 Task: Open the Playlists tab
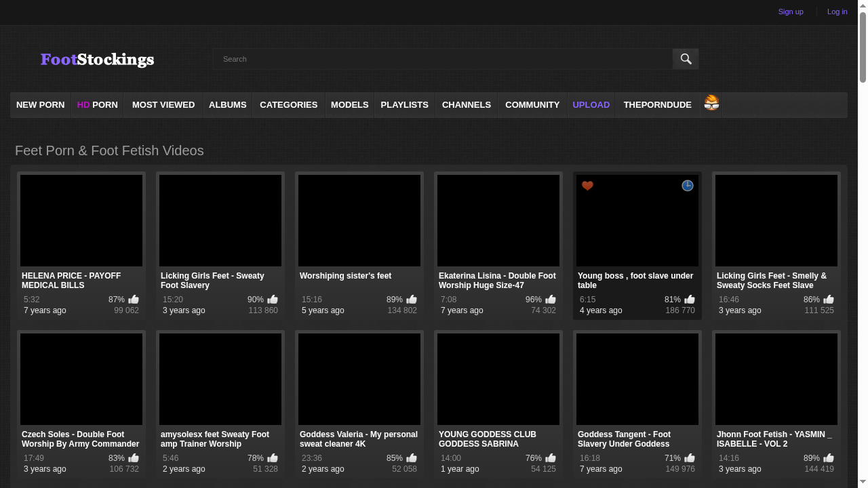[404, 105]
